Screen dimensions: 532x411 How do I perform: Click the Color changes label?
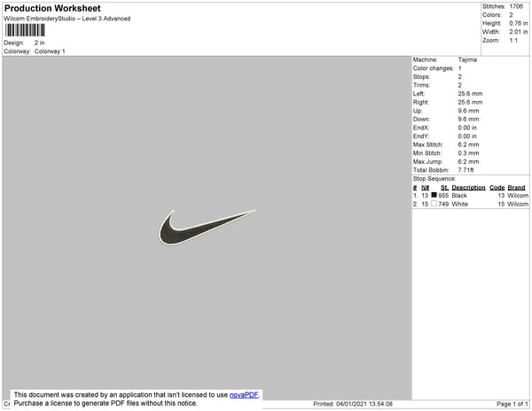tap(434, 68)
